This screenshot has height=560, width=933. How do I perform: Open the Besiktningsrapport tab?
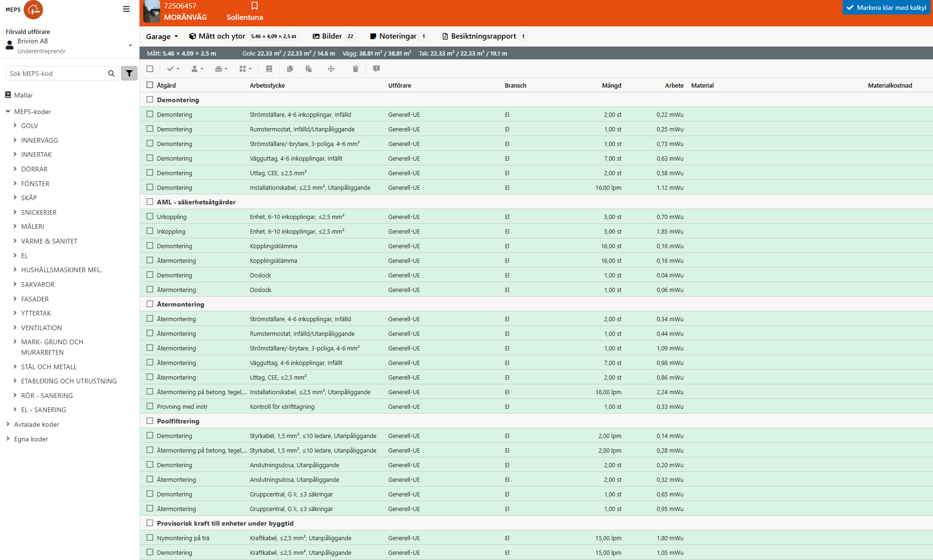(483, 36)
